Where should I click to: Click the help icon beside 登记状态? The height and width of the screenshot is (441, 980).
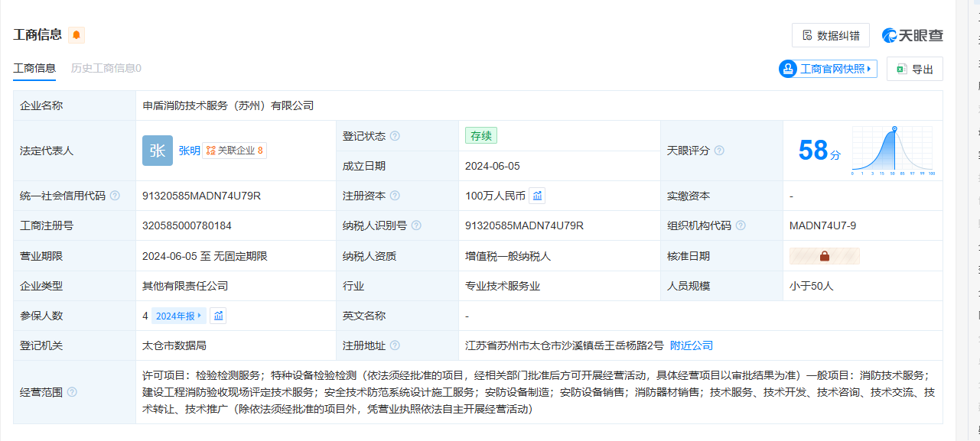(395, 136)
